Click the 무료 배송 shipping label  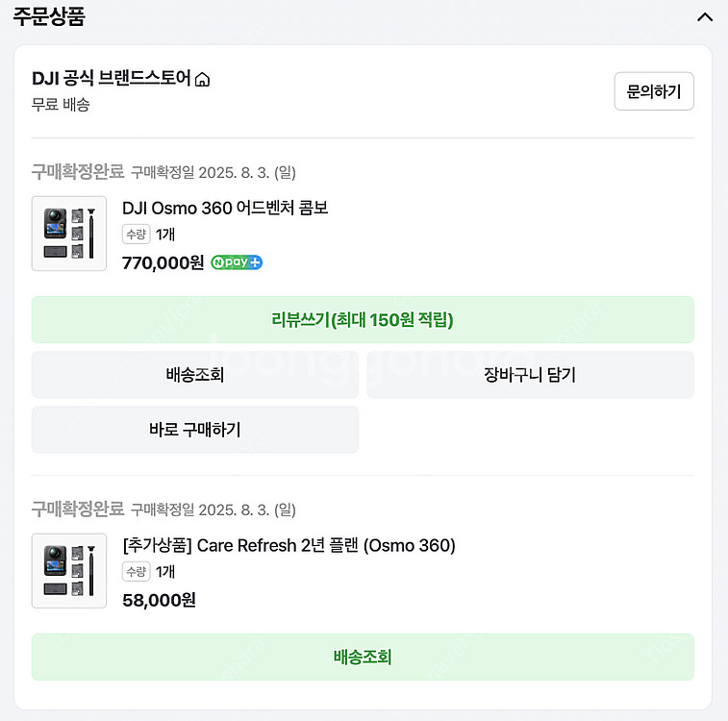pos(61,105)
